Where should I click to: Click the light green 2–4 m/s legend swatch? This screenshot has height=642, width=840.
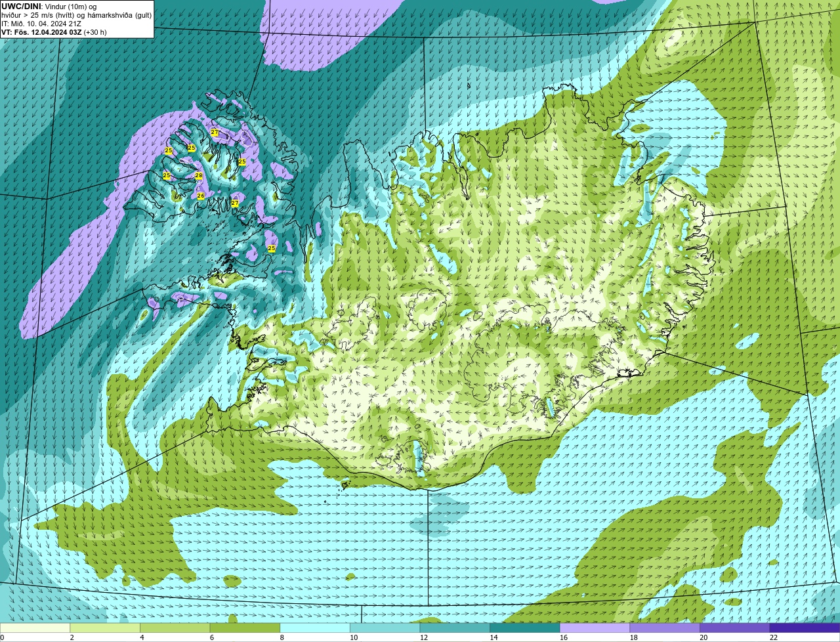[x=105, y=628]
